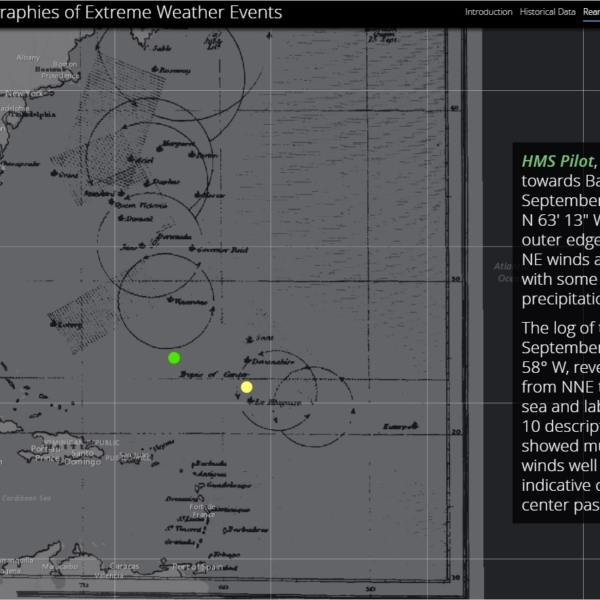Click the Caracas city label
This screenshot has width=600, height=600.
point(125,565)
